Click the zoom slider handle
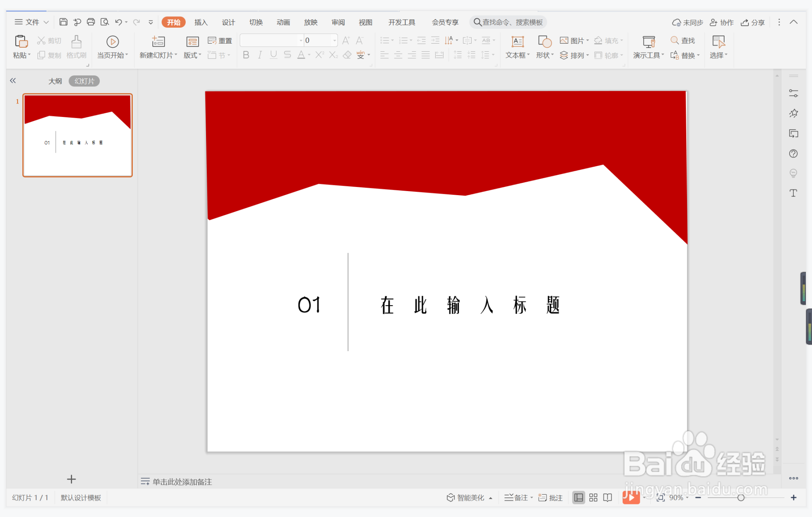This screenshot has width=812, height=517. coord(741,497)
